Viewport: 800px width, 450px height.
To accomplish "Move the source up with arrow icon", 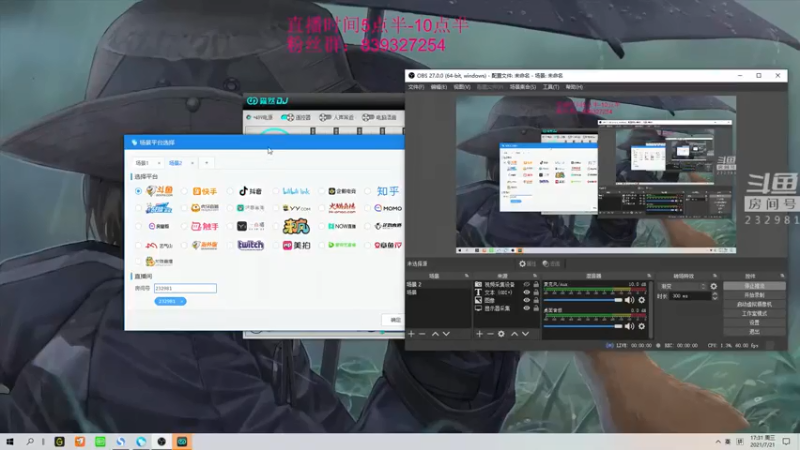I will (x=514, y=334).
